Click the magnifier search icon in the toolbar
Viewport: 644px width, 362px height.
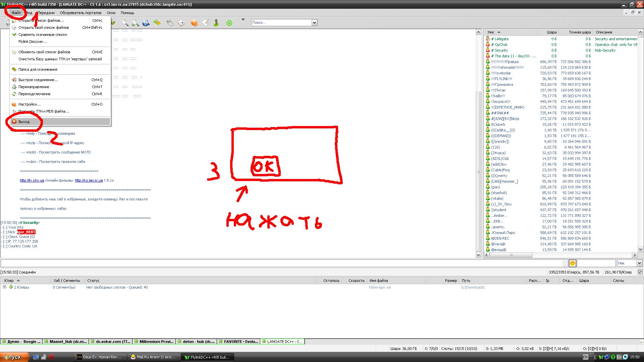pos(124,23)
